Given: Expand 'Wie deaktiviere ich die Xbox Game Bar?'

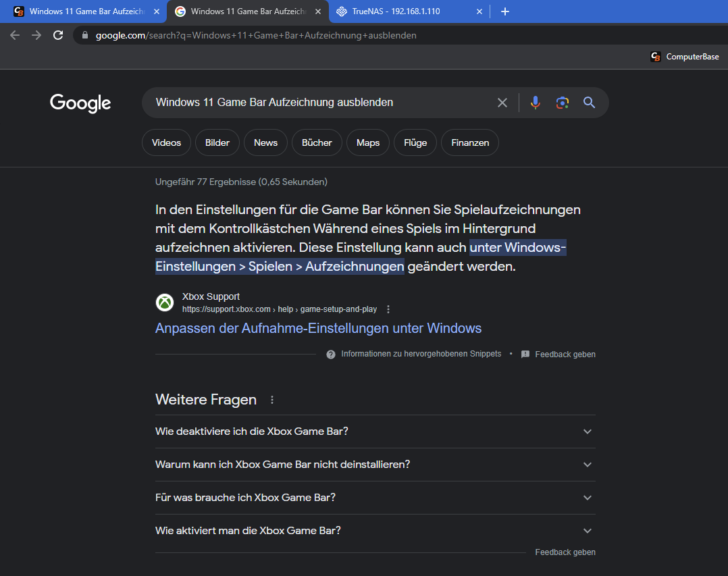Looking at the screenshot, I should (375, 431).
